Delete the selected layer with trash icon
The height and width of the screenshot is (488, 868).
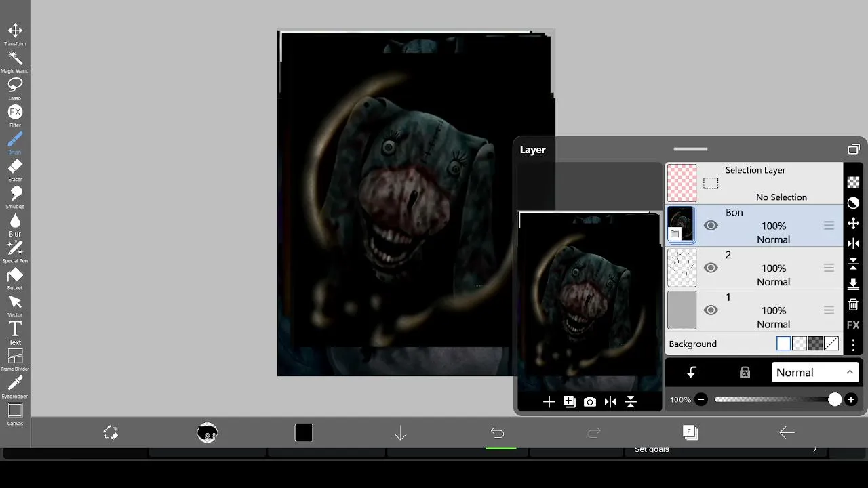point(854,305)
